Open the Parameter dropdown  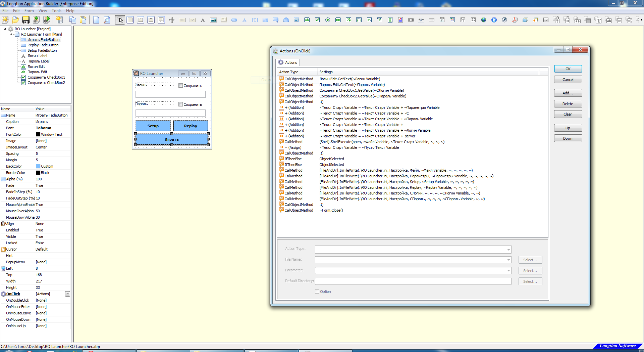[x=508, y=271]
